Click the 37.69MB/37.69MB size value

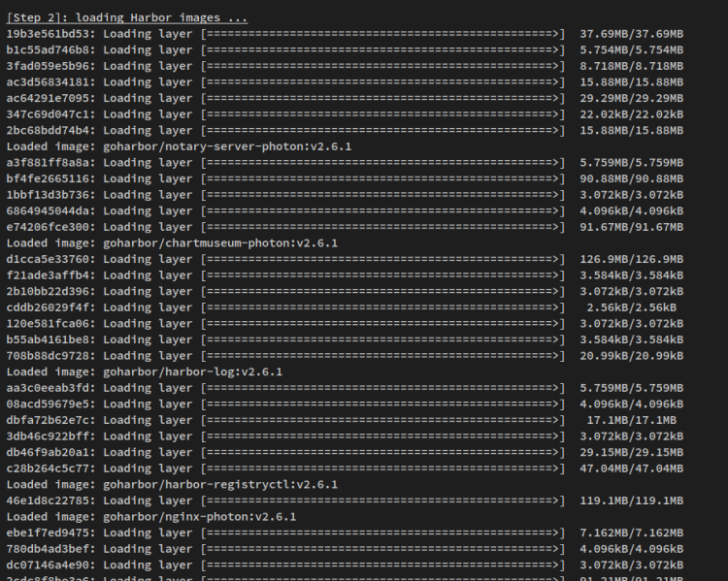point(632,34)
